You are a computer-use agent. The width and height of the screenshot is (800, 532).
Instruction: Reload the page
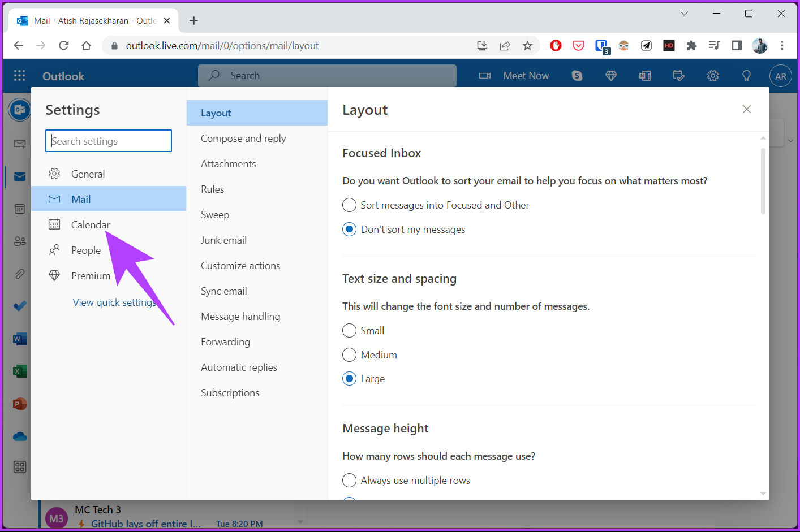click(x=63, y=45)
